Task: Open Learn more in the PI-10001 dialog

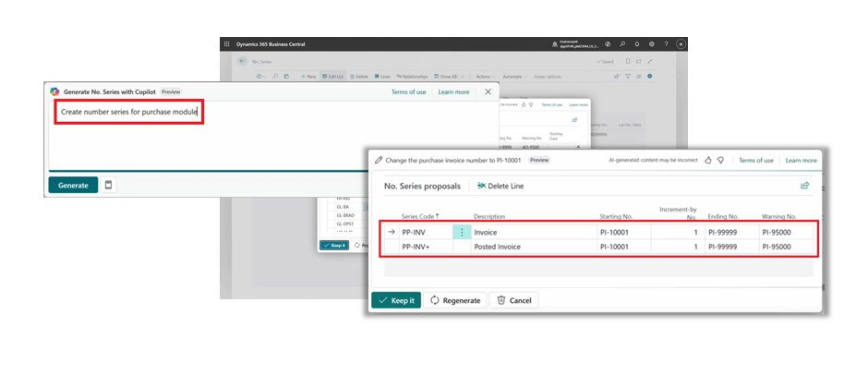Action: pyautogui.click(x=801, y=160)
